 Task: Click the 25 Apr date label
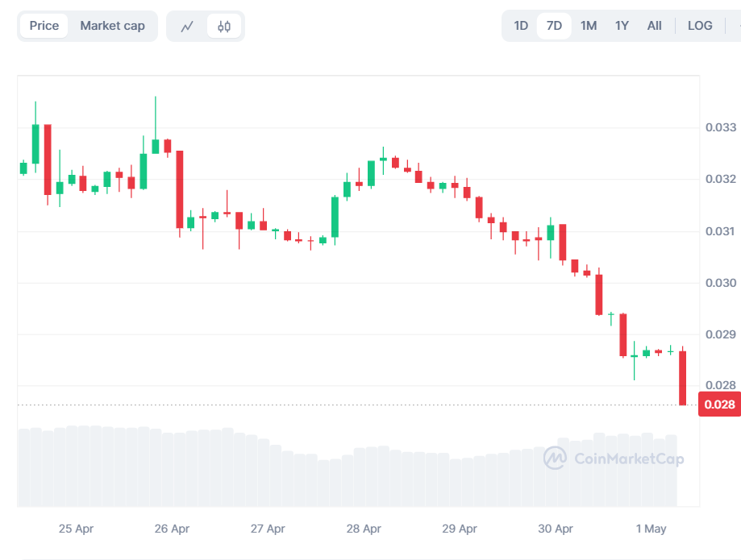(76, 529)
